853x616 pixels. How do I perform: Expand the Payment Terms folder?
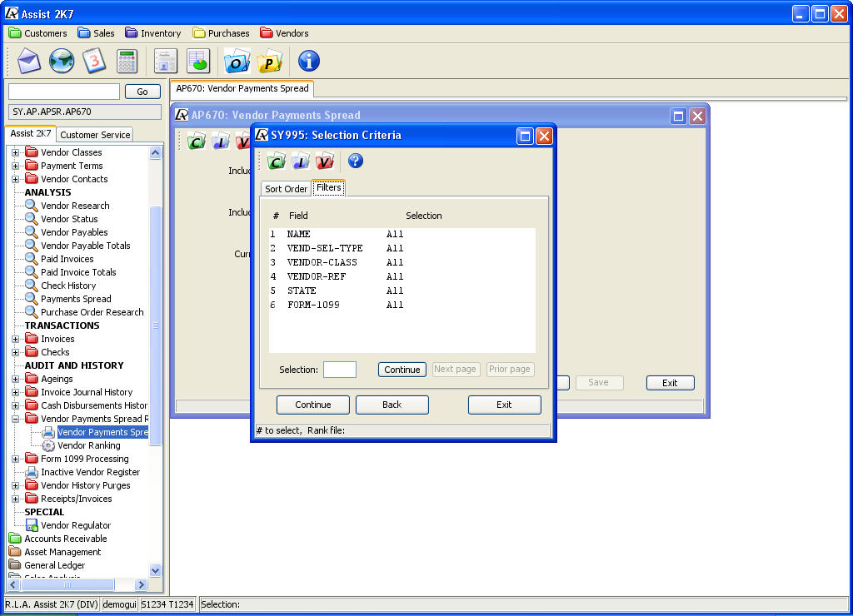click(x=15, y=166)
